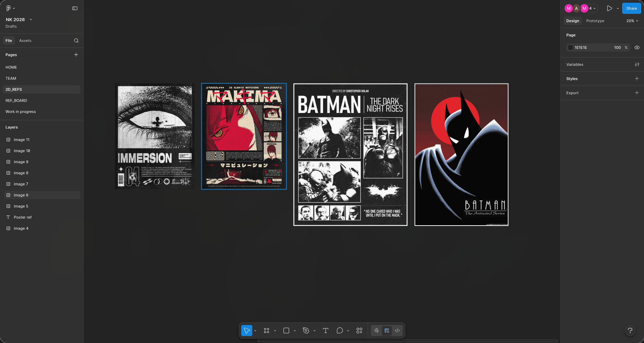This screenshot has width=644, height=343.
Task: Open the zoom level 20% dropdown
Action: coord(632,21)
